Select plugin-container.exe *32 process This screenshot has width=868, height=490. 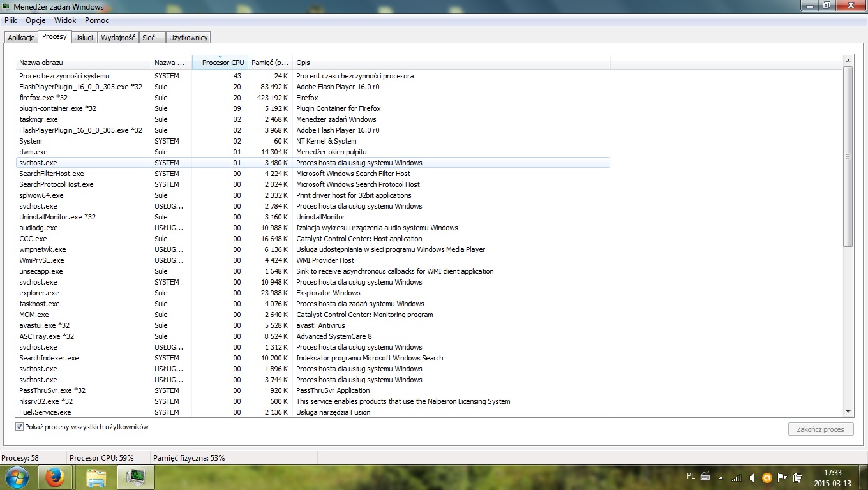313,108
